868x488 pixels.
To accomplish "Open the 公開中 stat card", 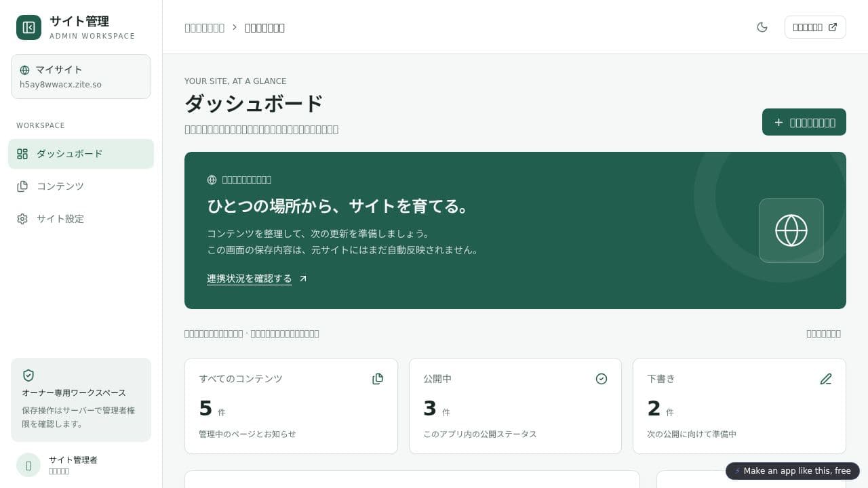I will 515,406.
